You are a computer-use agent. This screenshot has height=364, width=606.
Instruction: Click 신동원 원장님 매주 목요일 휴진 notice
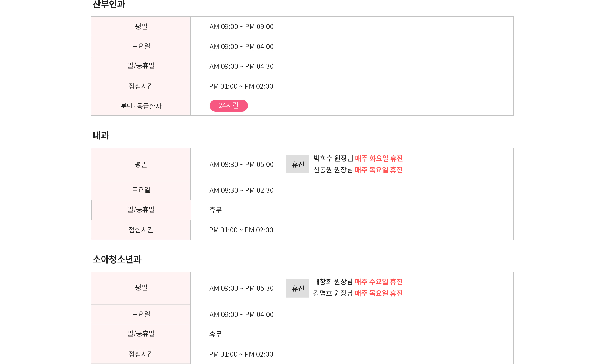358,170
